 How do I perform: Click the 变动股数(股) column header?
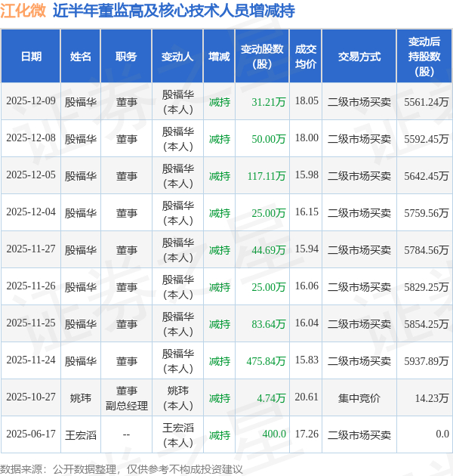[x=262, y=56]
